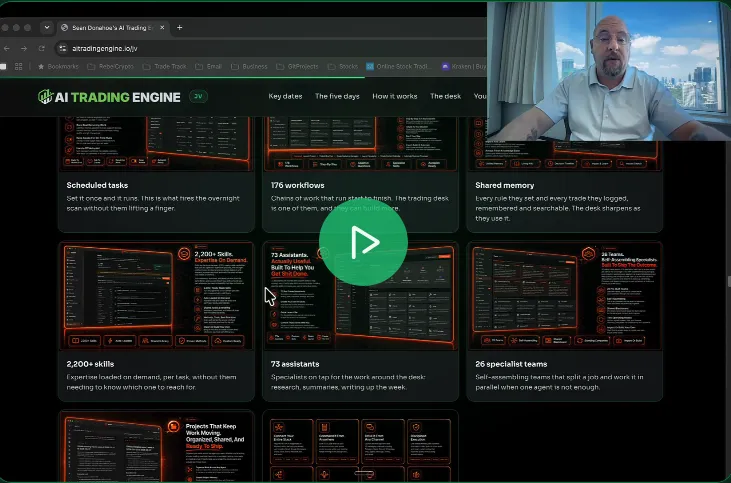Viewport: 731px width, 483px height.
Task: Click the presenter webcam overlay
Action: click(x=609, y=71)
